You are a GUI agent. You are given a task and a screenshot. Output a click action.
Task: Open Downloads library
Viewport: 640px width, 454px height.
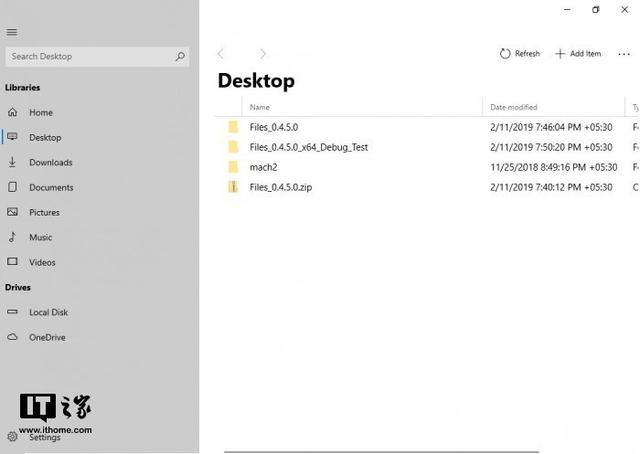click(51, 162)
